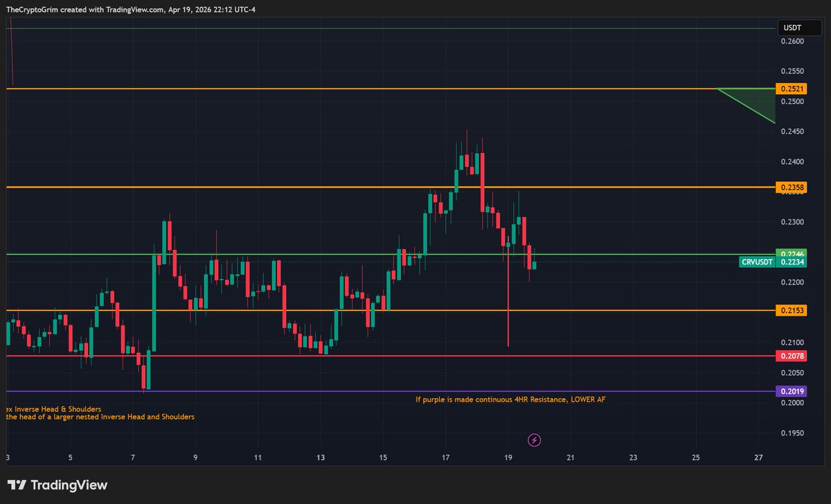
Task: Select the purple resistance note text
Action: coord(509,399)
